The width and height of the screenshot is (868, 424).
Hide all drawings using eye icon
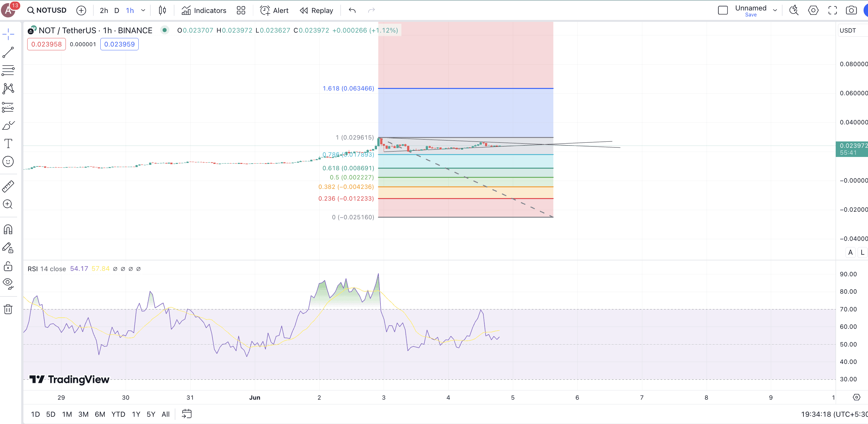pos(8,284)
